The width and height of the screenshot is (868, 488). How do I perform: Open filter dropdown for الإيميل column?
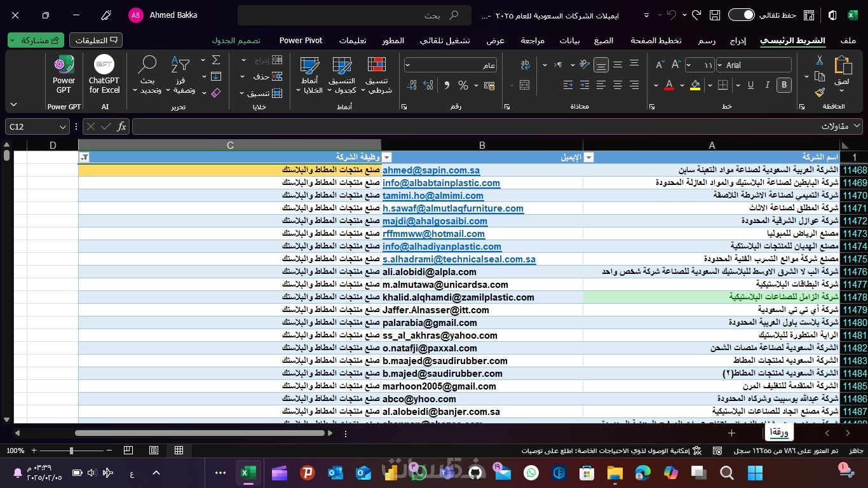[x=386, y=158]
